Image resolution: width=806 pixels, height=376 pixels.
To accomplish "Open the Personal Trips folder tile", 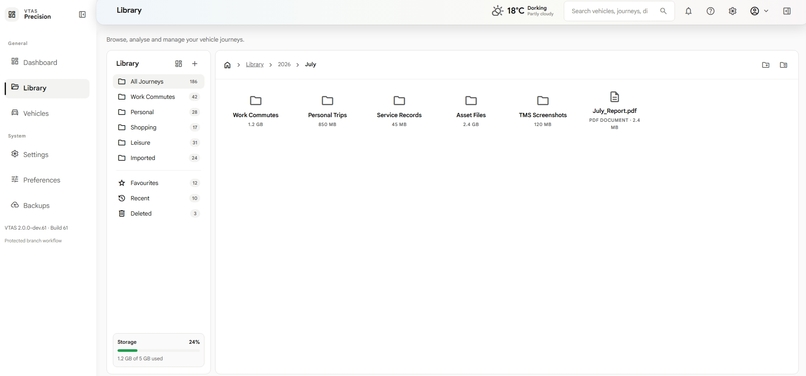I will [327, 110].
